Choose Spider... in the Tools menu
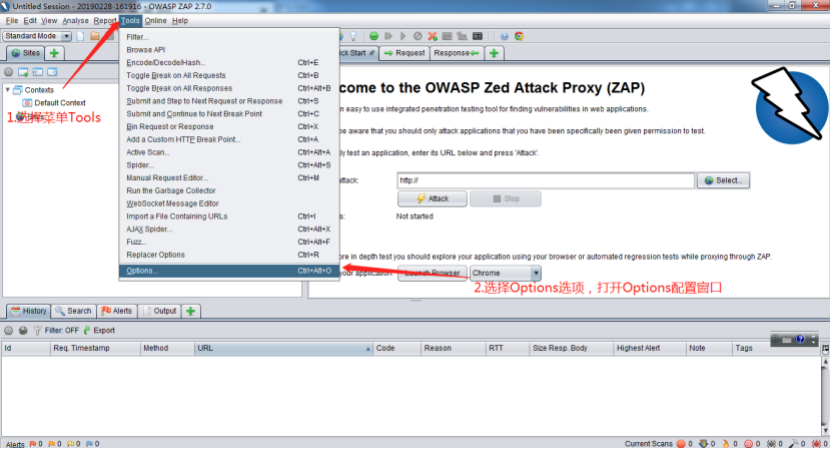Screen dimensions: 832x450 [229, 165]
